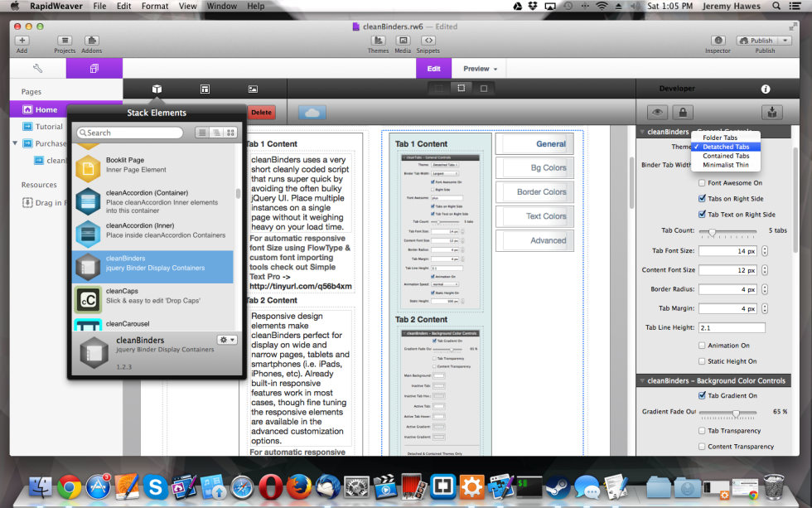Open the Publish dropdown arrow
The height and width of the screenshot is (508, 812).
coord(785,41)
